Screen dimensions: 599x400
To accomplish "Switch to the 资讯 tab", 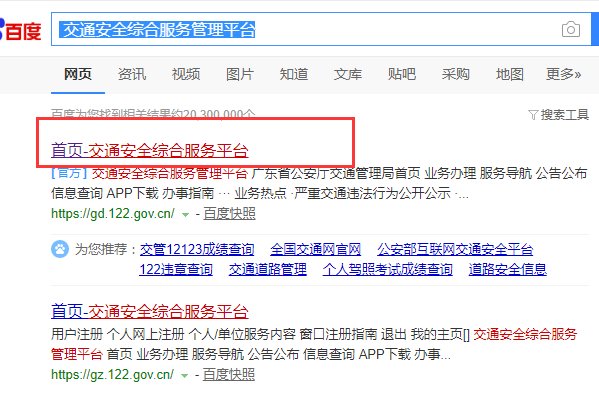I will 132,74.
